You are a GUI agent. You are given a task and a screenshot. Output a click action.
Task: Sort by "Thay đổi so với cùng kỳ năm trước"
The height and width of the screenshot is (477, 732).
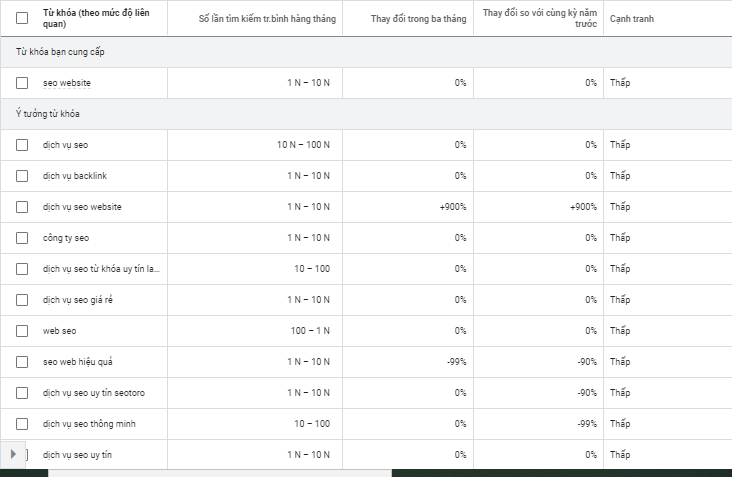(539, 17)
